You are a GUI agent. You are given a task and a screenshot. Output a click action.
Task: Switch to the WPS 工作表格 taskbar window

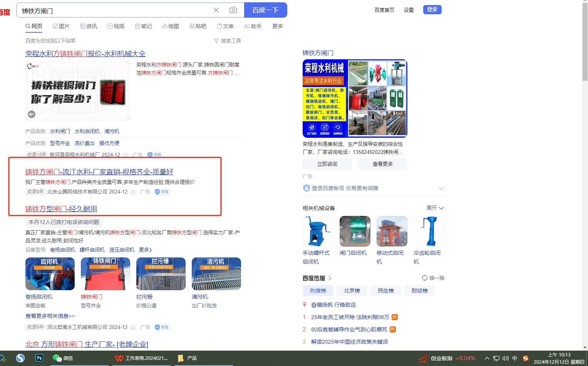[x=141, y=358]
